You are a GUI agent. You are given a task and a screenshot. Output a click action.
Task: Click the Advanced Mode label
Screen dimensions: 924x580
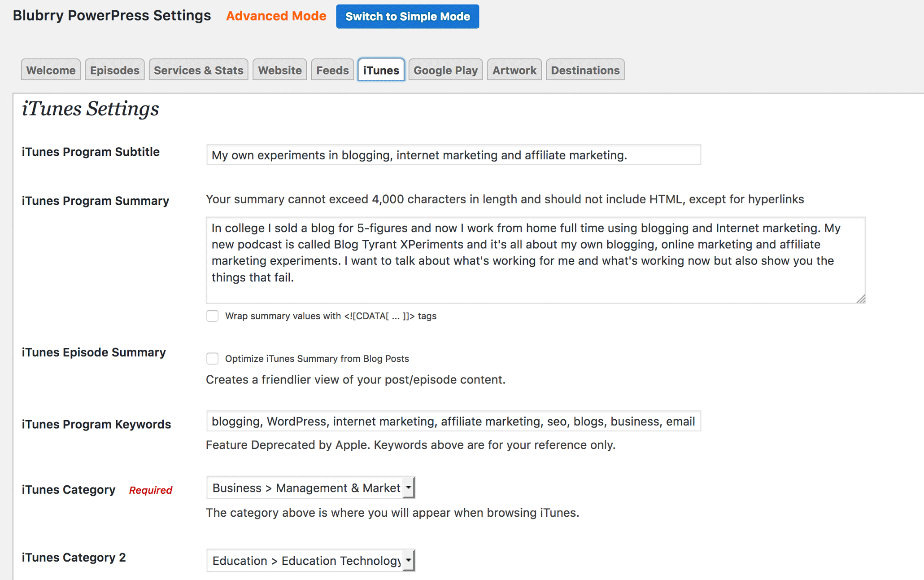pyautogui.click(x=276, y=16)
